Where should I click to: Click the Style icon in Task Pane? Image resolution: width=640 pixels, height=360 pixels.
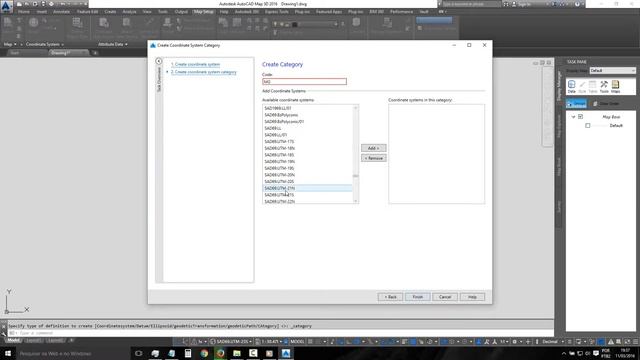tap(582, 87)
